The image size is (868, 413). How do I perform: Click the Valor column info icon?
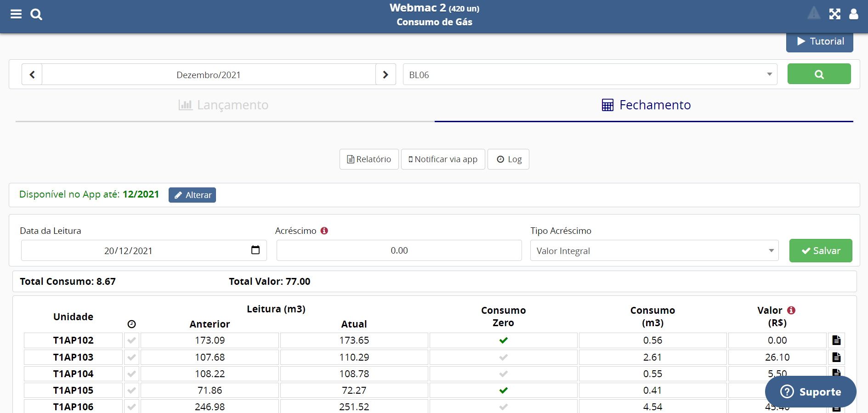[791, 311]
